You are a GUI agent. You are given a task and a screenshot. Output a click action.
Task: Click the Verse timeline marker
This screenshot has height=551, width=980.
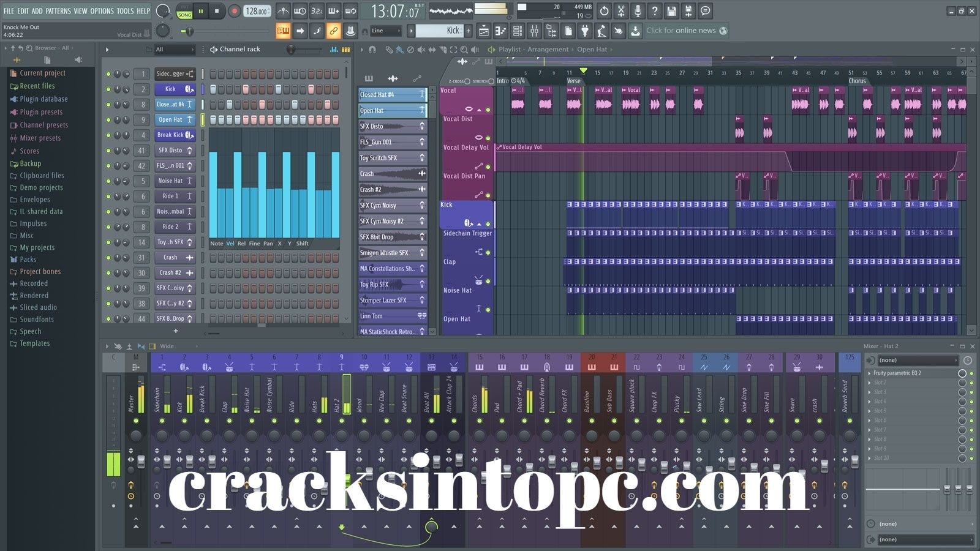573,81
